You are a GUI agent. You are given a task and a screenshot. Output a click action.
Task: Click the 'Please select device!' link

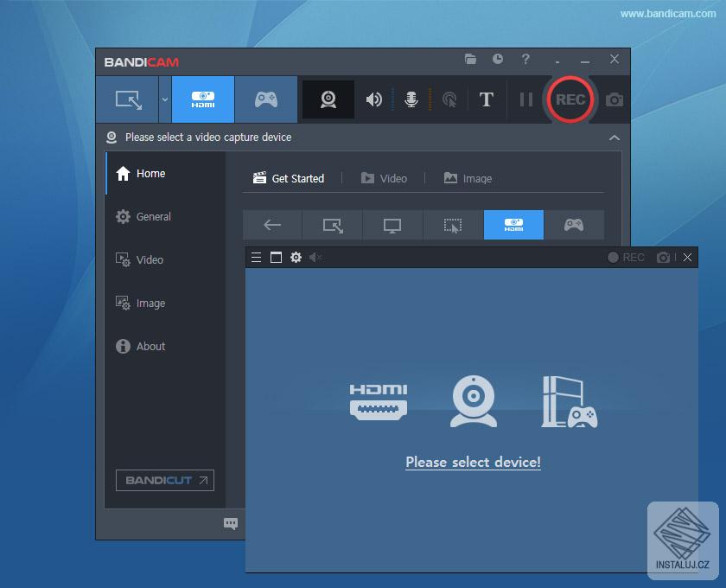tap(474, 462)
